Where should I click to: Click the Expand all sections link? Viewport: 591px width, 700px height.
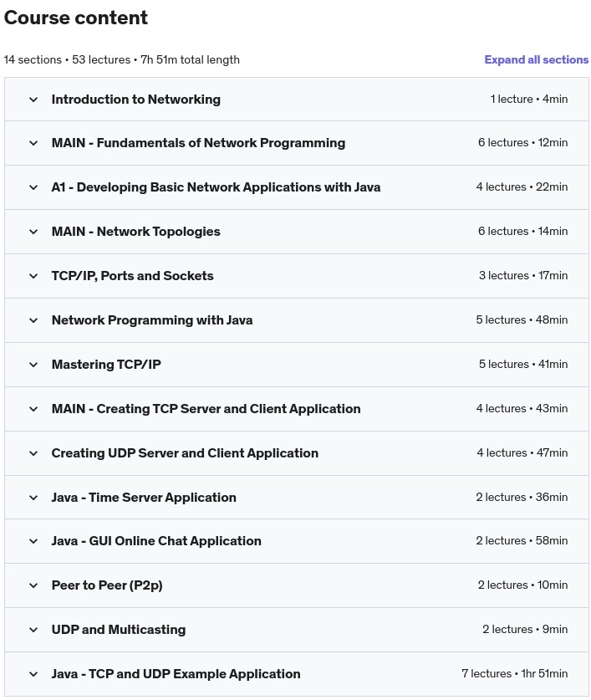536,60
